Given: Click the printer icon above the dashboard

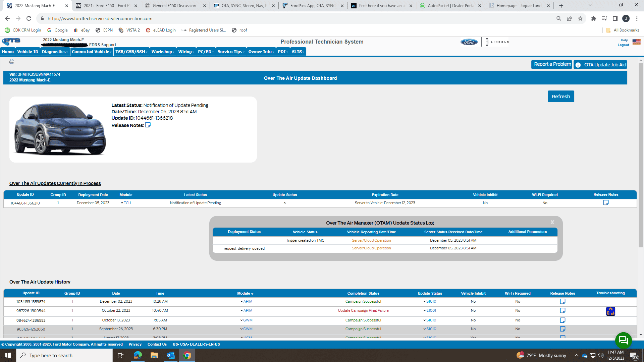Looking at the screenshot, I should pos(12,61).
